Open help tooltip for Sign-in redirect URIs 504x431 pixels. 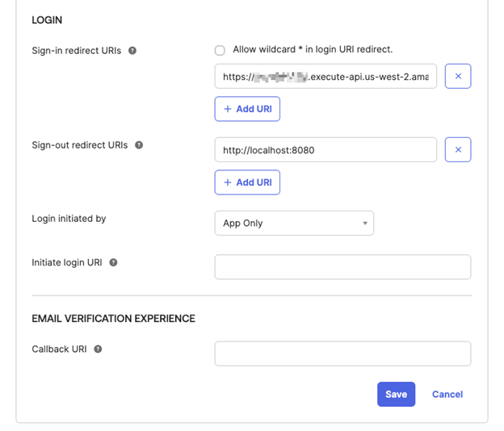pyautogui.click(x=132, y=51)
